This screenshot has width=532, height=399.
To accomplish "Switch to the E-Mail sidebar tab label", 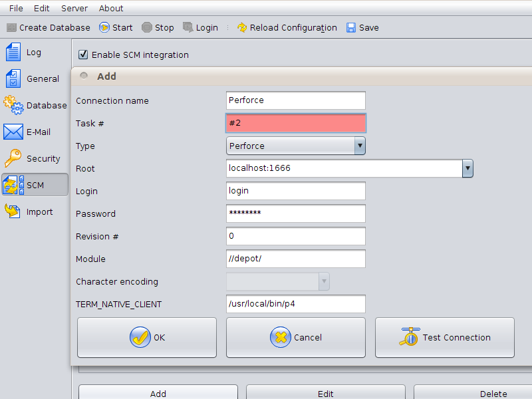I will tap(39, 132).
